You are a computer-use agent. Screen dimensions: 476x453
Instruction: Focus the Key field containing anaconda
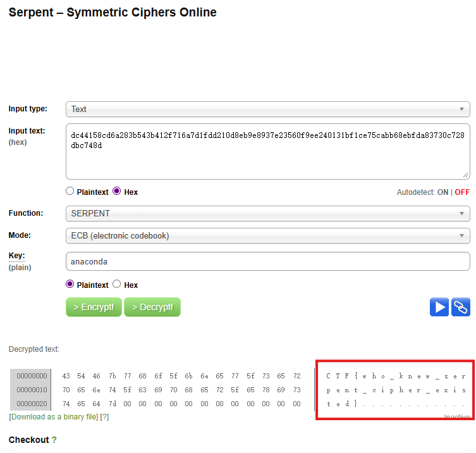[268, 261]
